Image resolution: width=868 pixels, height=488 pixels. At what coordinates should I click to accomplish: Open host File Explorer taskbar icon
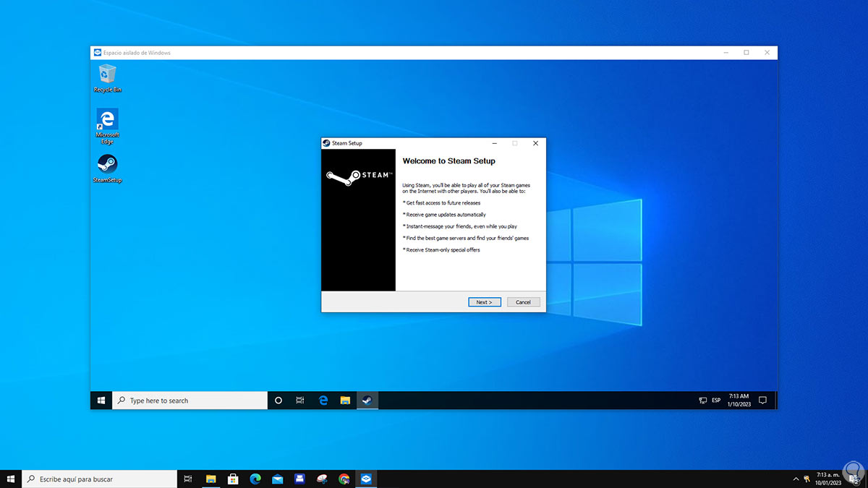pyautogui.click(x=210, y=479)
